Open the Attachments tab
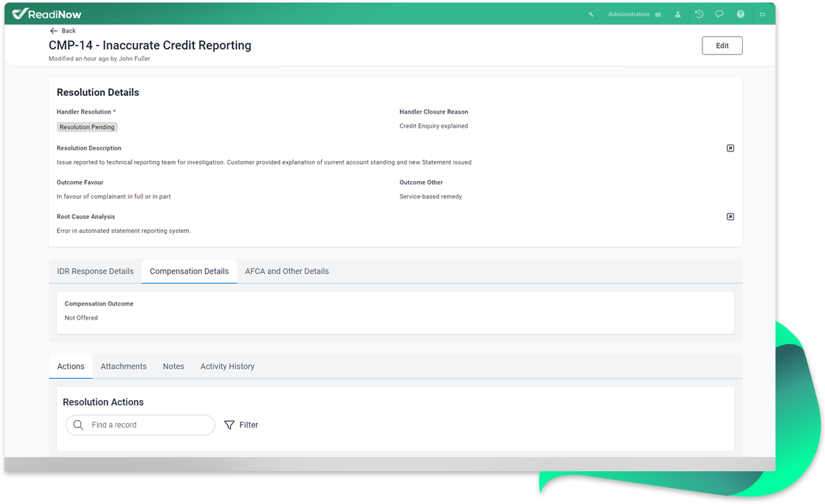Image resolution: width=825 pixels, height=504 pixels. 123,367
